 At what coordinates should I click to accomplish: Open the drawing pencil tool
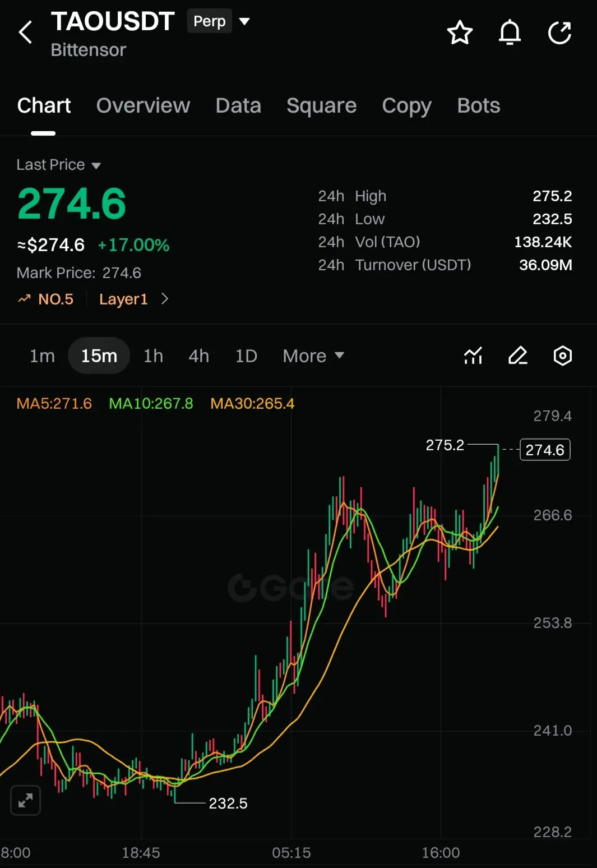tap(518, 355)
